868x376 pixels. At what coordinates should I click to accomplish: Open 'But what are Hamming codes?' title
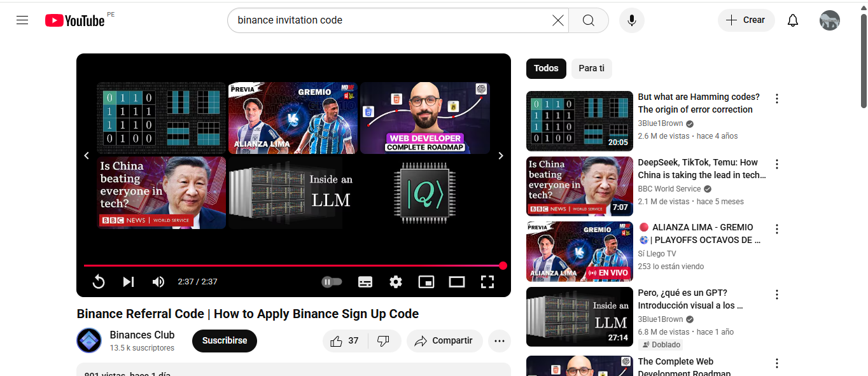699,103
